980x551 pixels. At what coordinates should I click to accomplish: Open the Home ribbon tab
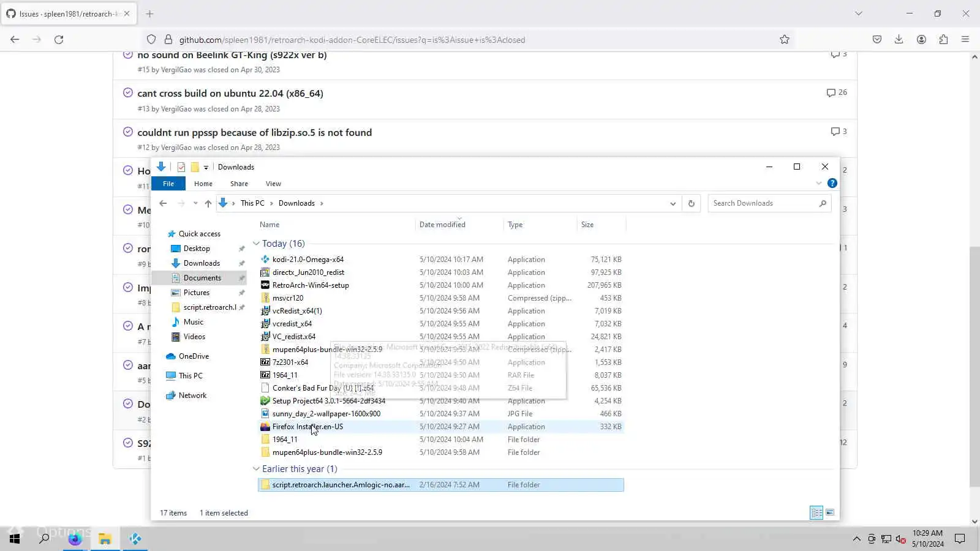point(203,184)
